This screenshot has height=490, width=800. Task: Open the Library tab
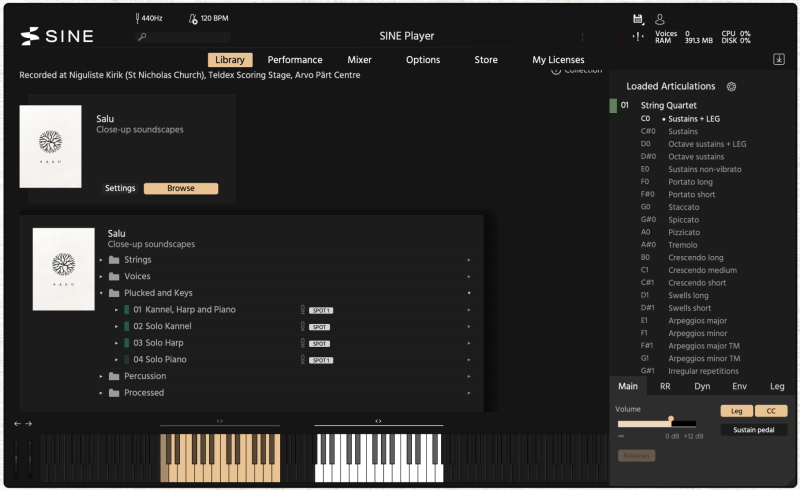pyautogui.click(x=230, y=60)
